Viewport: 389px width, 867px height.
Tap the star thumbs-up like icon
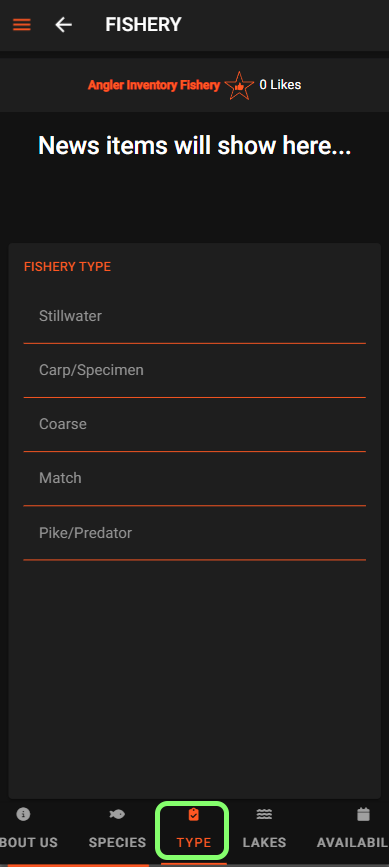(x=239, y=85)
